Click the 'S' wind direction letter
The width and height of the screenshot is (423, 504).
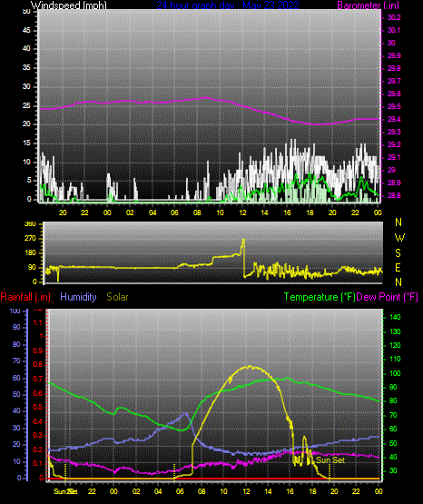pos(398,253)
